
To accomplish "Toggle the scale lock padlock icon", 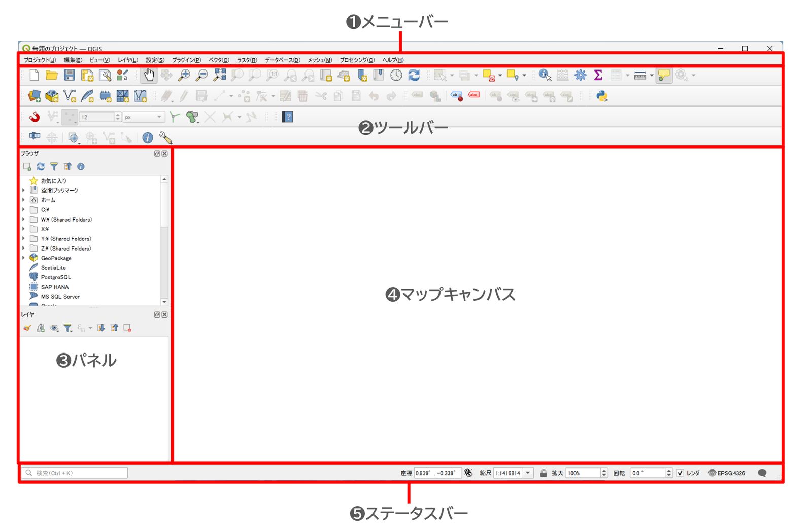I will pyautogui.click(x=544, y=473).
